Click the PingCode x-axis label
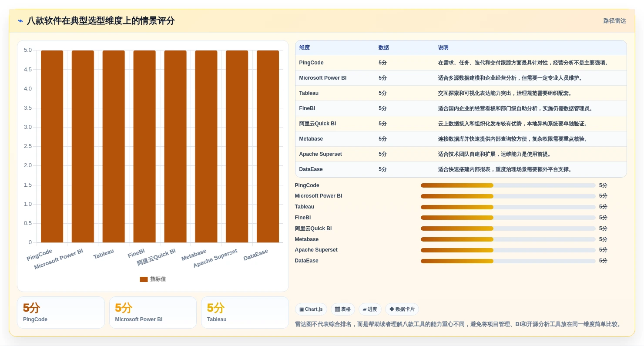 pyautogui.click(x=40, y=255)
